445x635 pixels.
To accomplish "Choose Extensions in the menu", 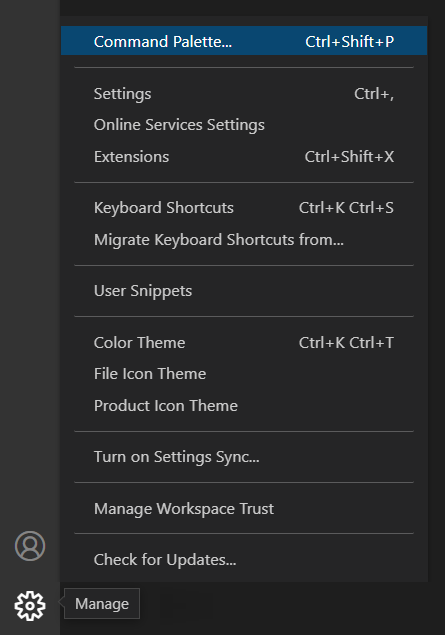I will (x=244, y=156).
